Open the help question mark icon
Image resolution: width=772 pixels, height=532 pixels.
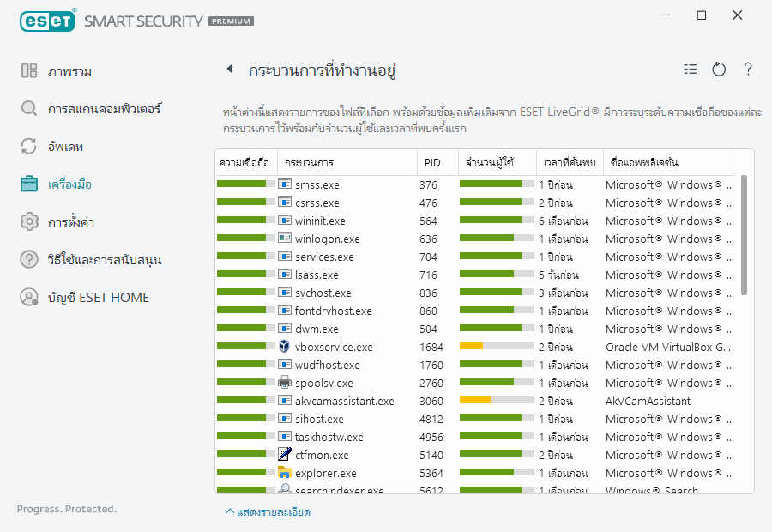pos(748,70)
